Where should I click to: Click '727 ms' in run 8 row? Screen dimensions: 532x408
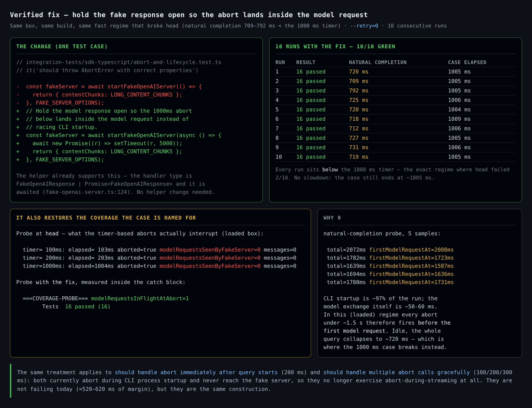click(x=358, y=138)
